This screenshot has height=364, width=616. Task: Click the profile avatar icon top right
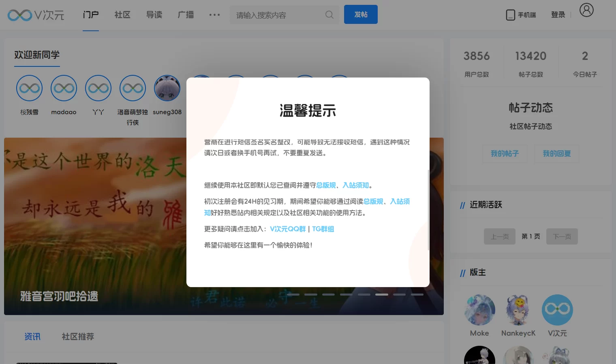tap(586, 11)
